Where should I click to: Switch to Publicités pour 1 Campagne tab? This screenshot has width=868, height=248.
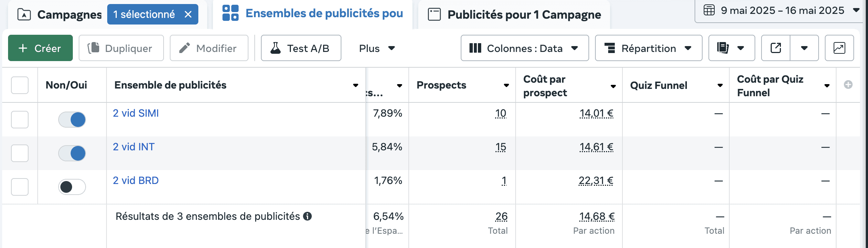coord(514,15)
